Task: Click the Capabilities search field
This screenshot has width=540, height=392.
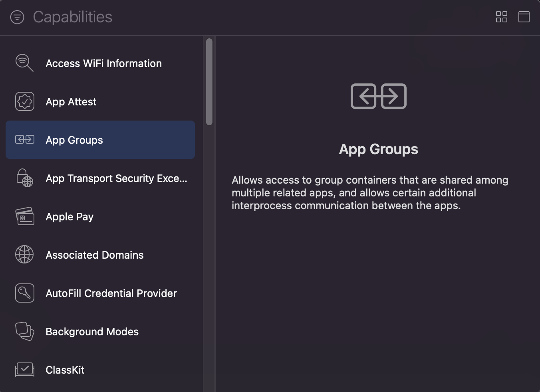Action: coord(260,17)
